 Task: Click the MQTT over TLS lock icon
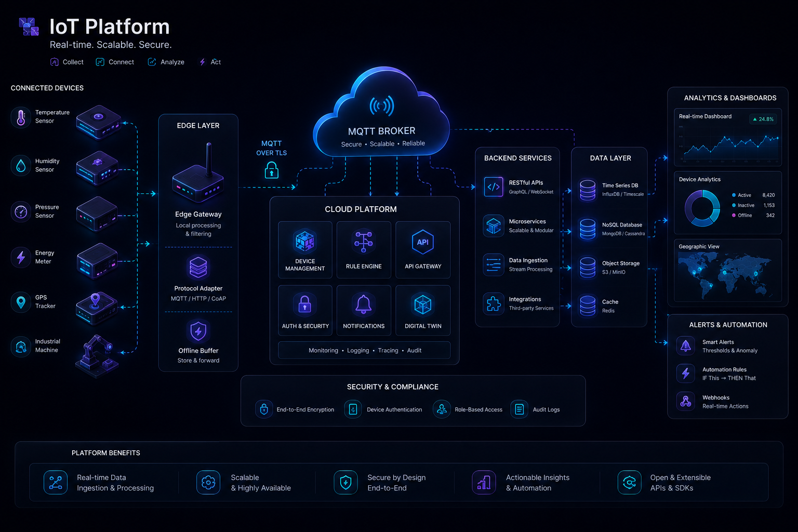click(x=272, y=170)
